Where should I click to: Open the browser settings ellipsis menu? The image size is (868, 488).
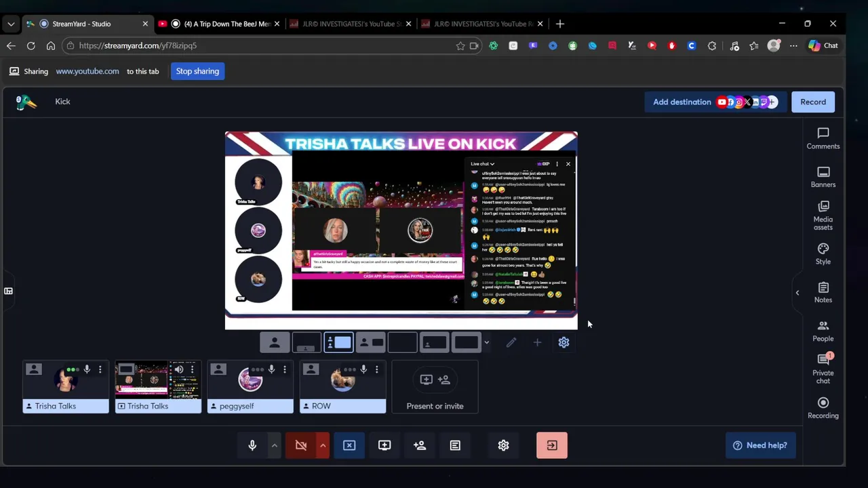(793, 45)
